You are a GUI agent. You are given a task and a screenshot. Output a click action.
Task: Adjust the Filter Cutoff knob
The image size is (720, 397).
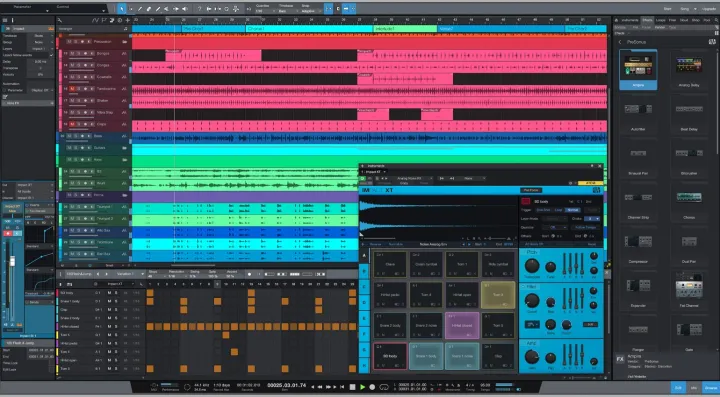[x=532, y=301]
